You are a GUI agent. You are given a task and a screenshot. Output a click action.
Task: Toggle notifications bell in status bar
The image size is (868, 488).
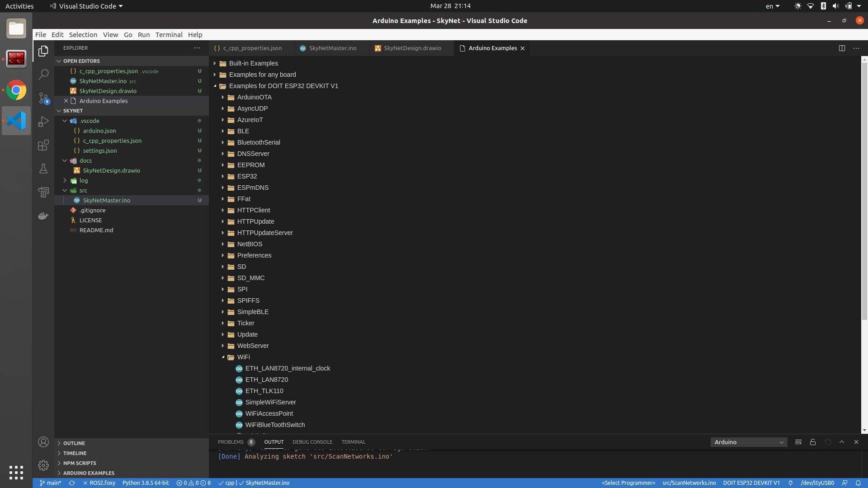pos(858,483)
